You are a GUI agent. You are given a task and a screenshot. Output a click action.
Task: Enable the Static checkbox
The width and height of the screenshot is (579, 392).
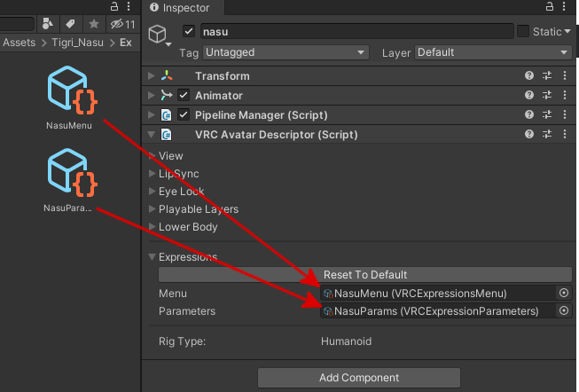523,31
